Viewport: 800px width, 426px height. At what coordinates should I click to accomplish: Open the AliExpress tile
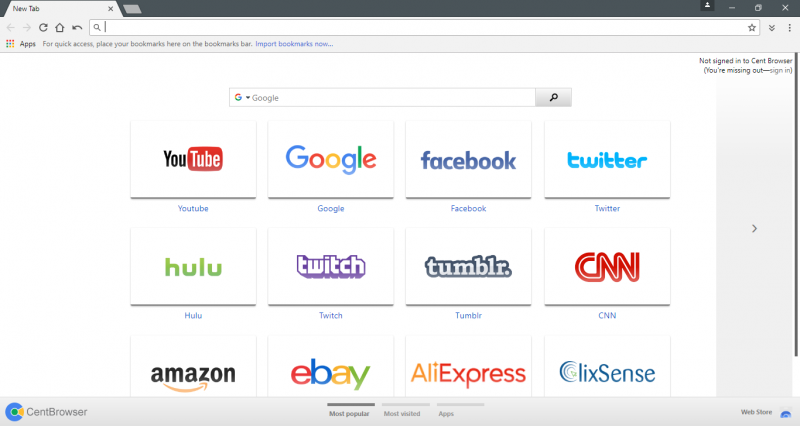(468, 366)
